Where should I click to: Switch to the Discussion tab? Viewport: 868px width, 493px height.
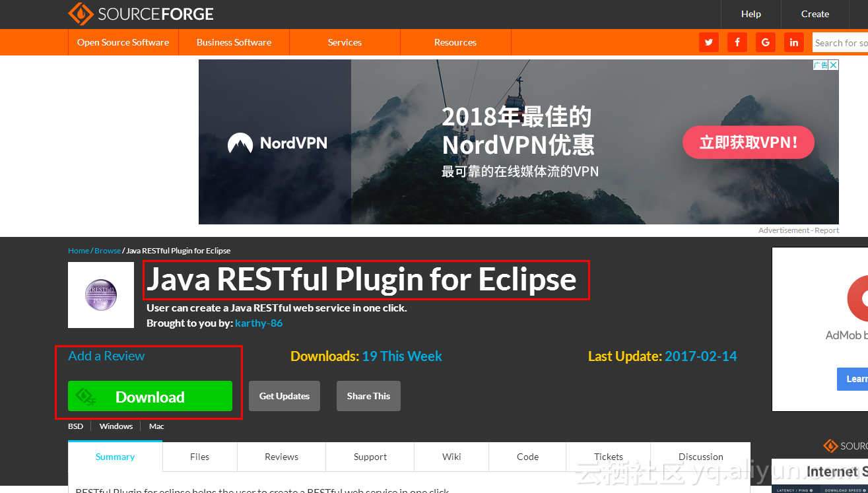(x=701, y=457)
